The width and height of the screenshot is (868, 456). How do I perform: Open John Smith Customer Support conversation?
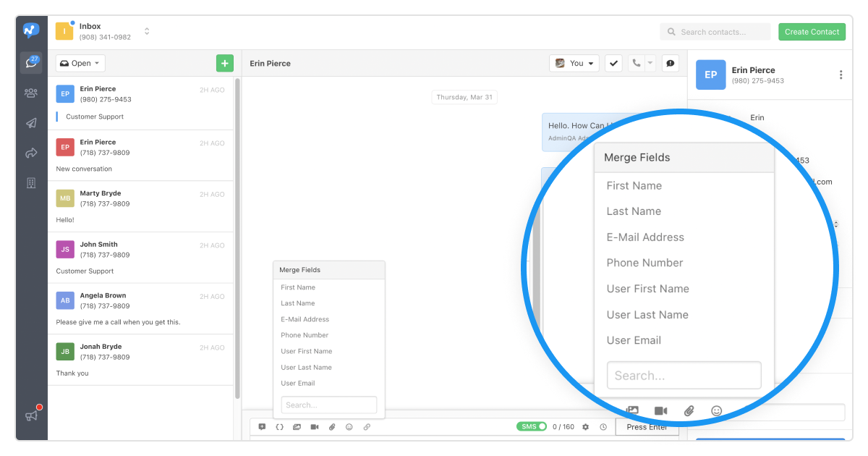point(141,258)
